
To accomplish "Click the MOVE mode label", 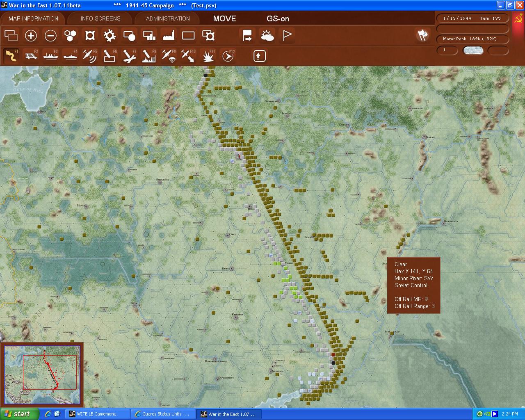I will [x=224, y=18].
